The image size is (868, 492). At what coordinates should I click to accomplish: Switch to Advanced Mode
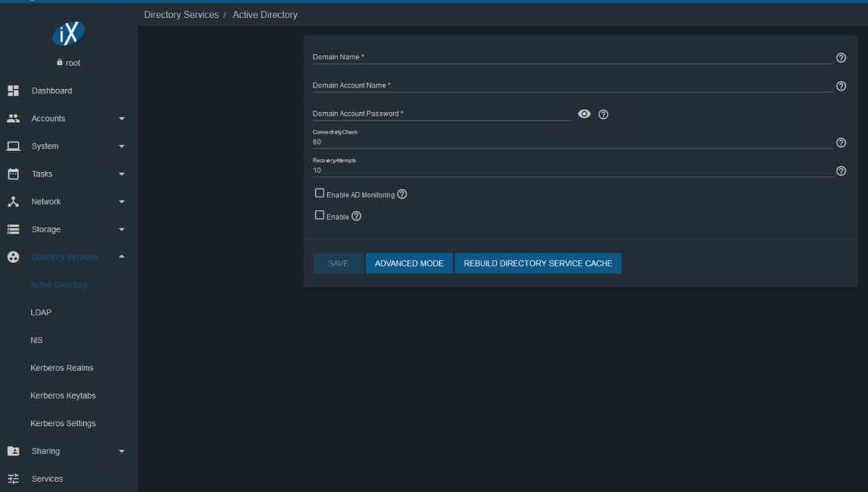pyautogui.click(x=409, y=263)
